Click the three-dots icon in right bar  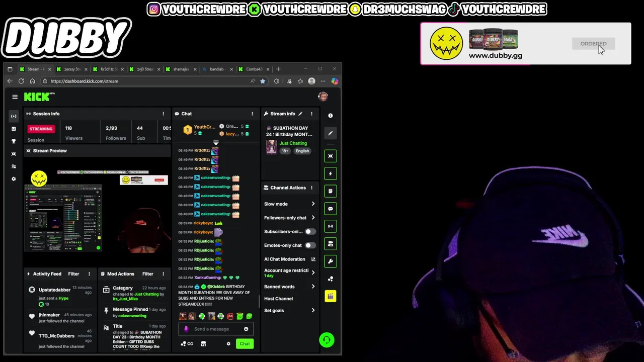331,279
